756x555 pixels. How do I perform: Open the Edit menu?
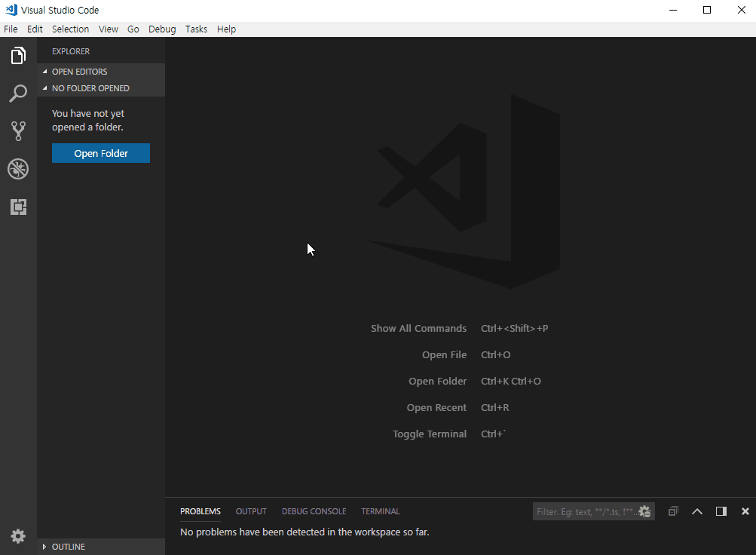[35, 29]
